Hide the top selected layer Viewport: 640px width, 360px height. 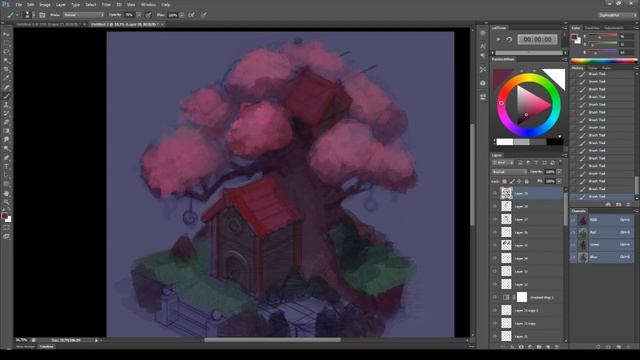pyautogui.click(x=495, y=193)
